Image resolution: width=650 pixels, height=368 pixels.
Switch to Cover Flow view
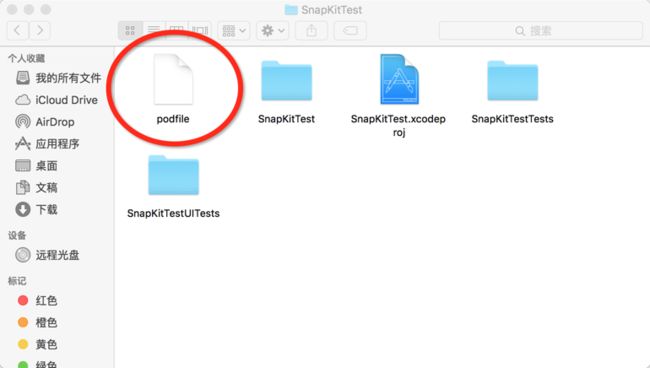[x=200, y=30]
